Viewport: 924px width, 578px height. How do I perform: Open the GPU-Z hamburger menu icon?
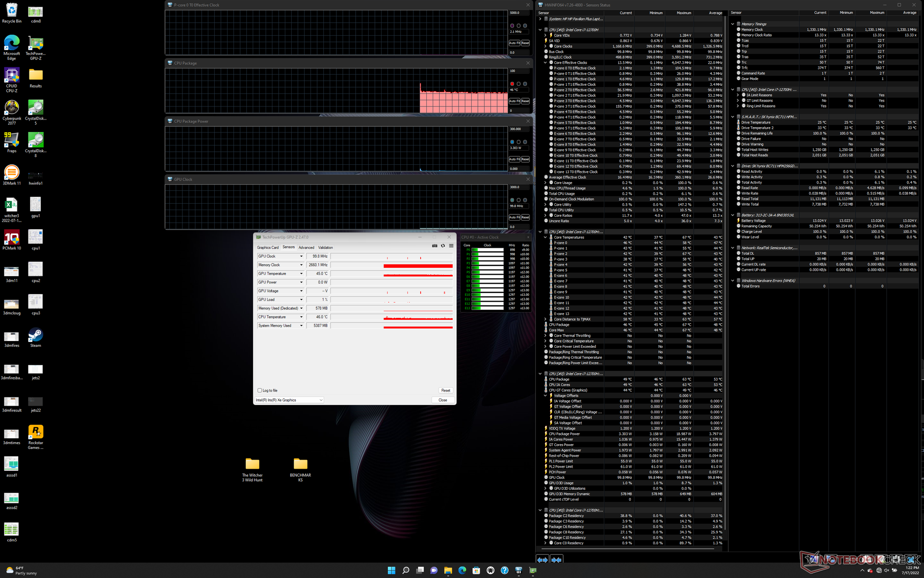(451, 246)
